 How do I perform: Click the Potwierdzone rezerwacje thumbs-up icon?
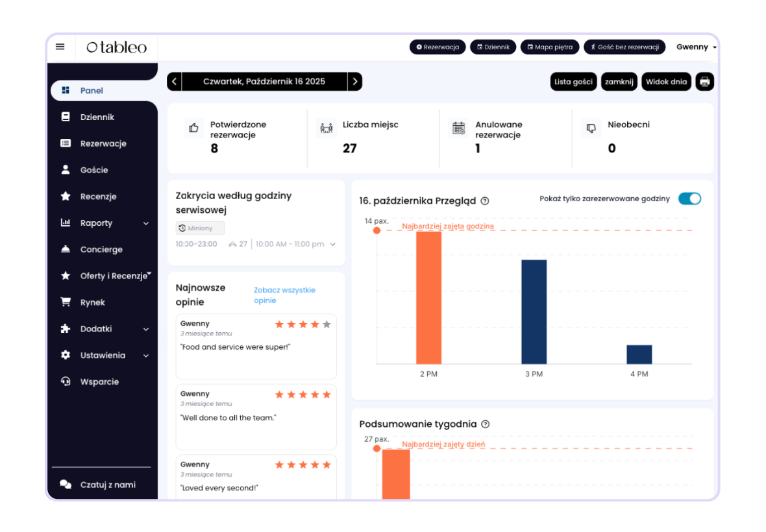[x=193, y=128]
